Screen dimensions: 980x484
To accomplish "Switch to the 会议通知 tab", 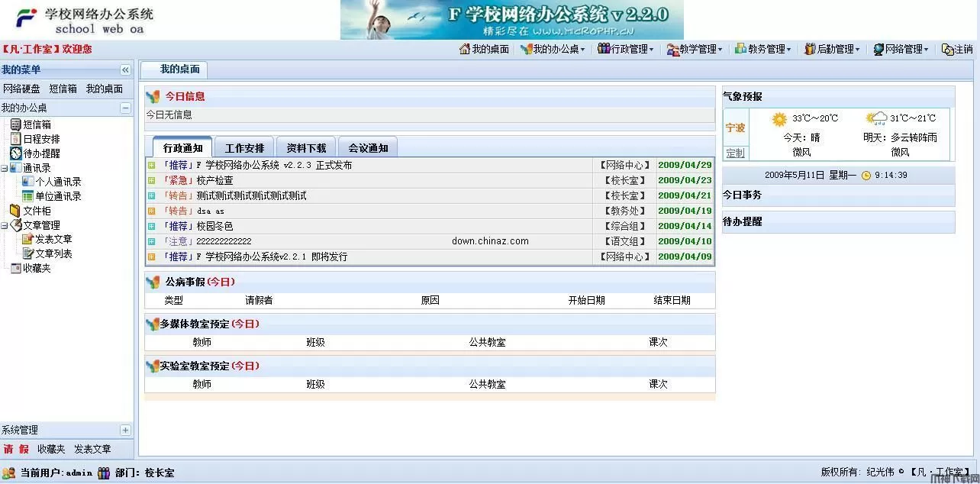I will point(368,147).
